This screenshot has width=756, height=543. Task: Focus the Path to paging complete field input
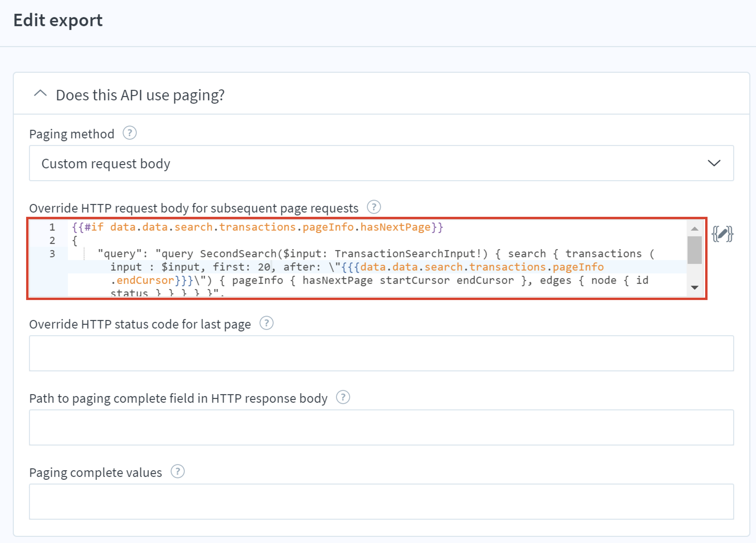click(x=381, y=428)
